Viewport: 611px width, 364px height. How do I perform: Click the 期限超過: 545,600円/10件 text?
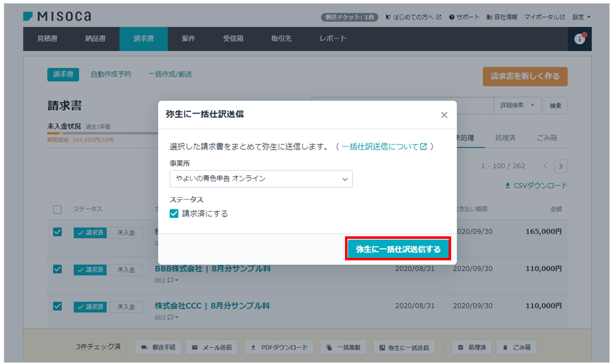(x=81, y=140)
